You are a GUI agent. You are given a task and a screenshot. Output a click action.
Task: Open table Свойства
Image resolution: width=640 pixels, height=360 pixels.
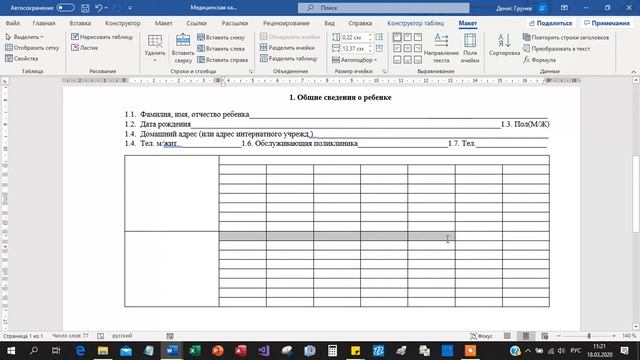(x=22, y=59)
